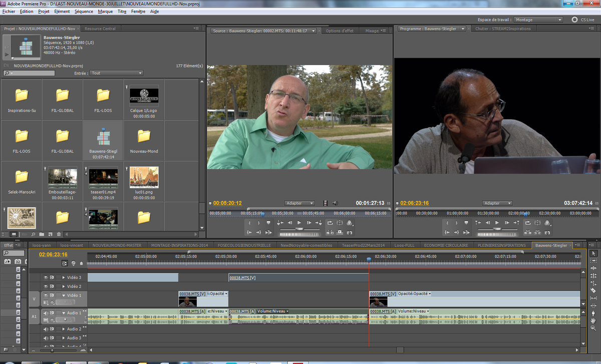Click Export Frame camera in Program monitor
The width and height of the screenshot is (601, 364).
point(547,232)
